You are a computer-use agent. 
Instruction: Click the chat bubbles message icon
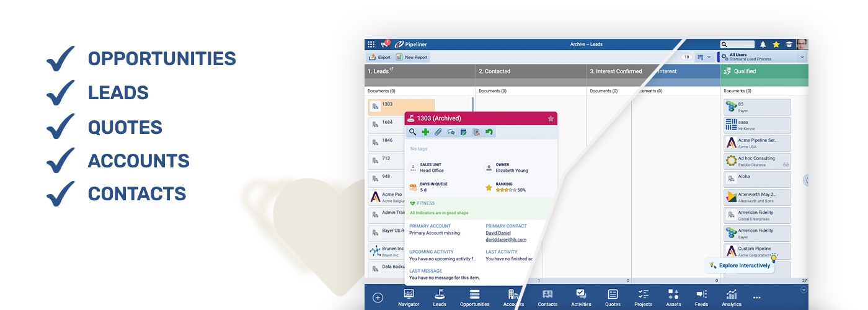[x=451, y=132]
